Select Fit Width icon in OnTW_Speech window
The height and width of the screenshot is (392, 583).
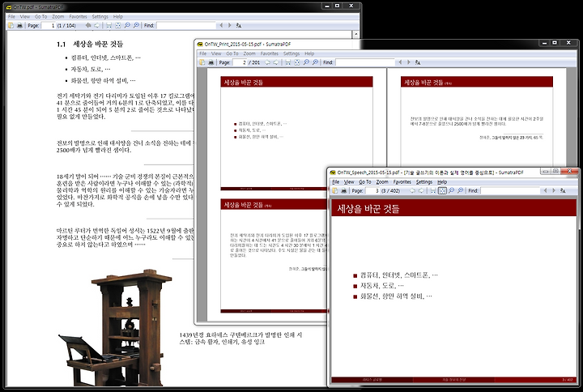coord(432,190)
